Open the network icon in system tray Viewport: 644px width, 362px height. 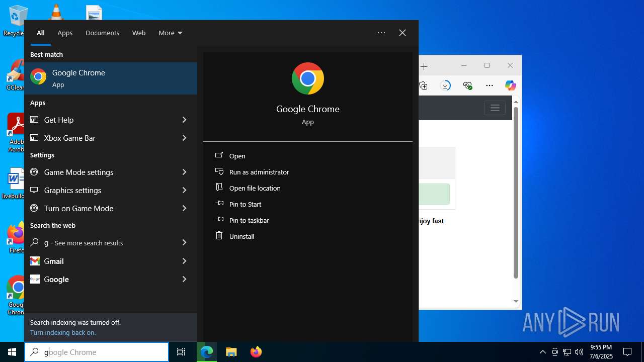pos(567,352)
